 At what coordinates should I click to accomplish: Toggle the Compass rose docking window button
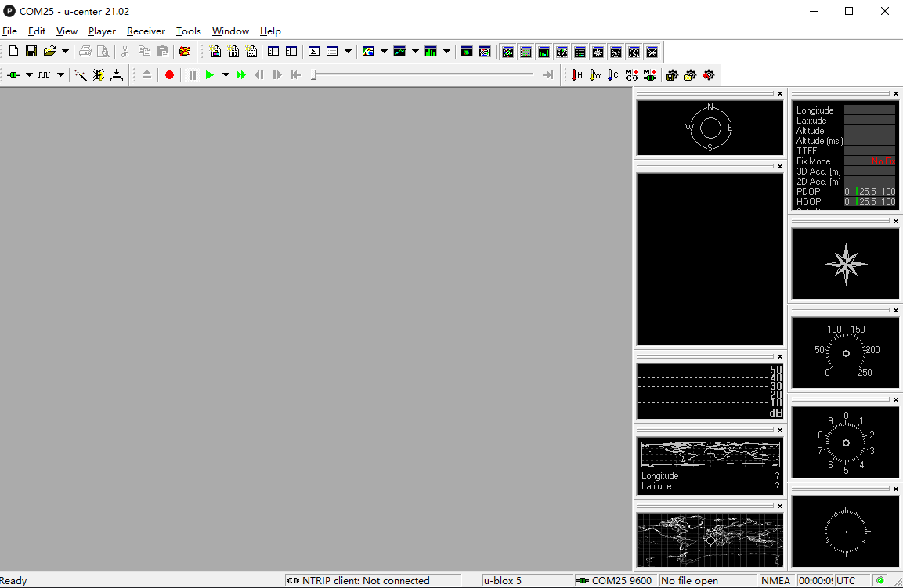click(598, 52)
